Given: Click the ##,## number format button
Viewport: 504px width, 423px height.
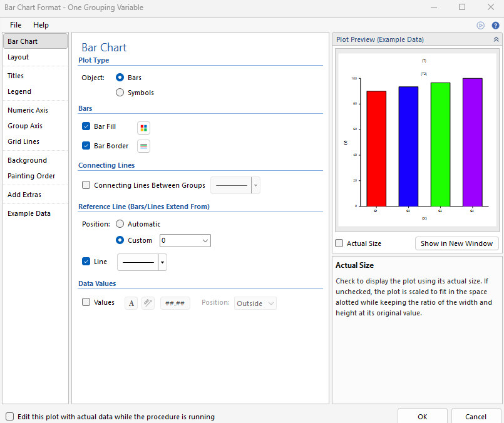Looking at the screenshot, I should point(175,303).
